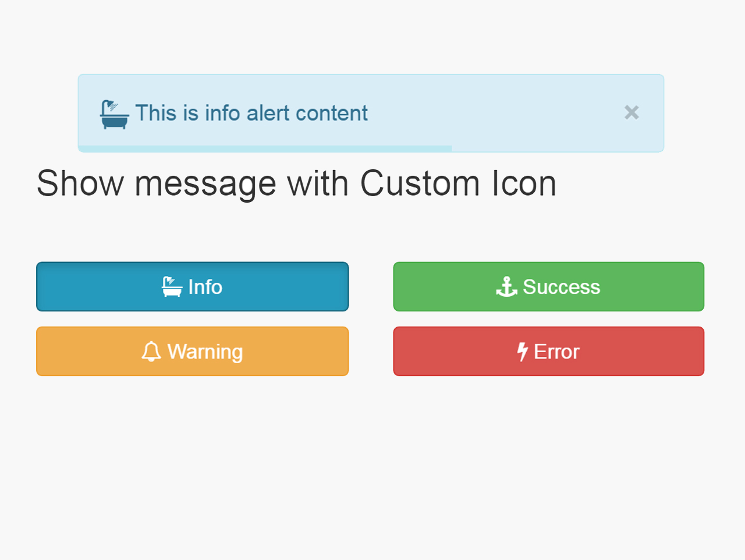Select the bell icon on the Warning button
Viewport: 745px width, 560px height.
coord(151,352)
